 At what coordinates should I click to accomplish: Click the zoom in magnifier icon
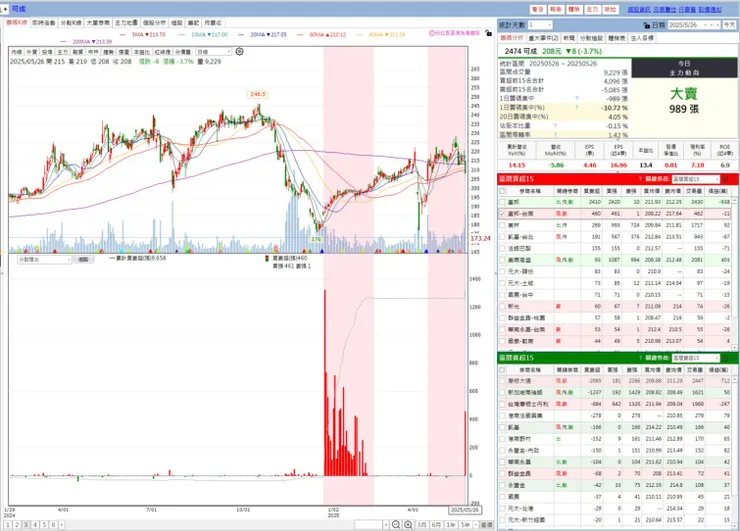tap(408, 524)
